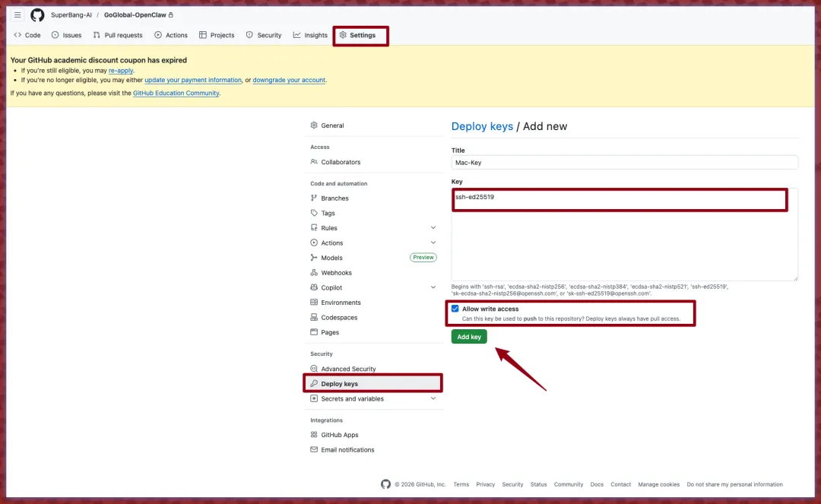Viewport: 821px width, 504px height.
Task: Click the lock icon beside GoGlobal-OpenClaw
Action: click(171, 14)
